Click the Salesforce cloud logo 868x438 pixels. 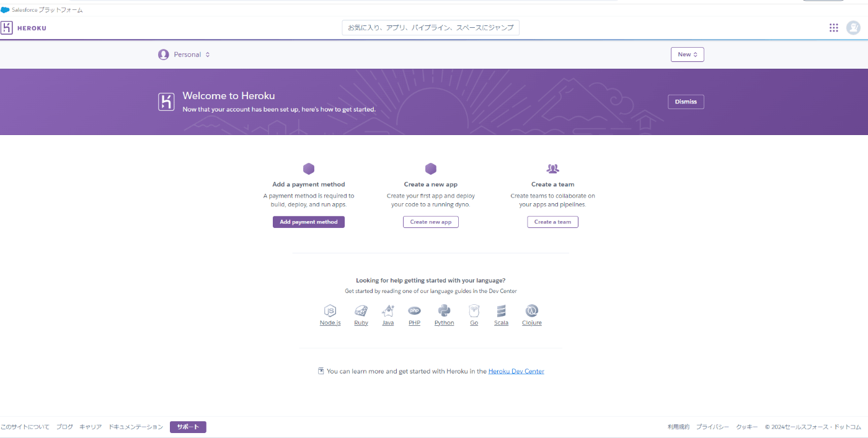(5, 10)
